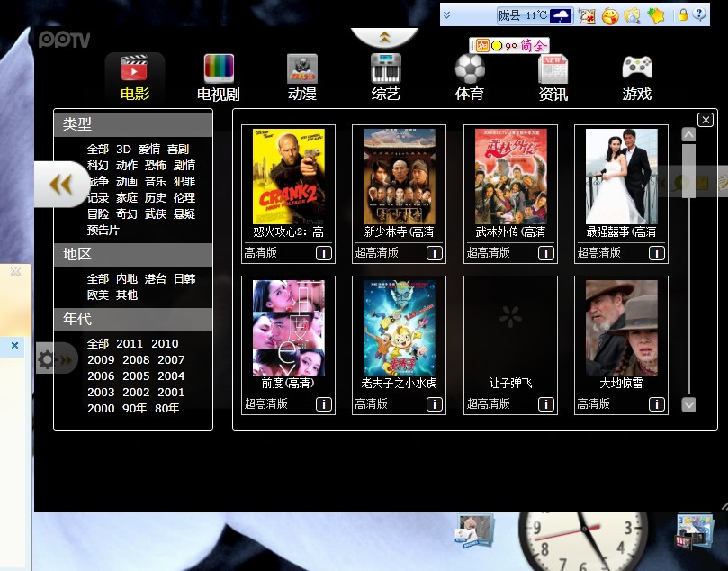This screenshot has width=728, height=571.
Task: Open the 老夫子之小水虎 poster
Action: 399,328
